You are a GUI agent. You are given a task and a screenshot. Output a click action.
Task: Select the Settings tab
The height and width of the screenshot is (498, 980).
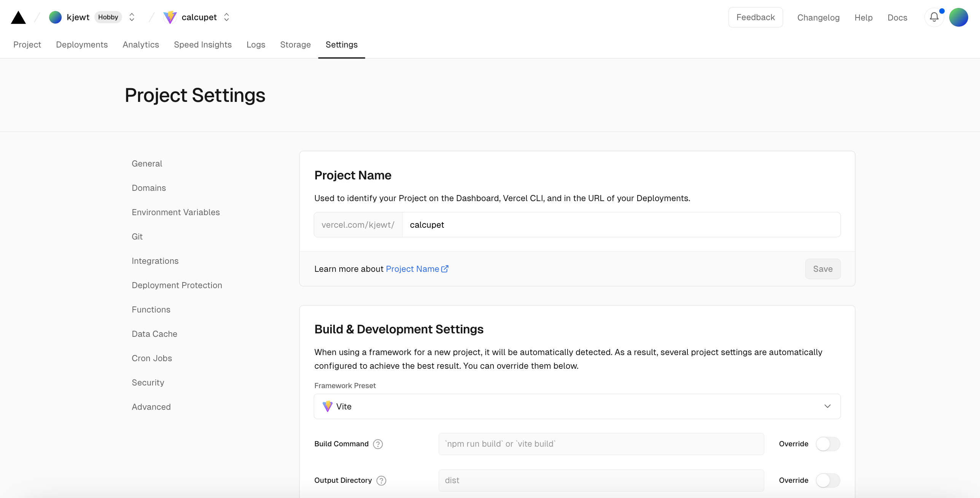[x=342, y=44]
